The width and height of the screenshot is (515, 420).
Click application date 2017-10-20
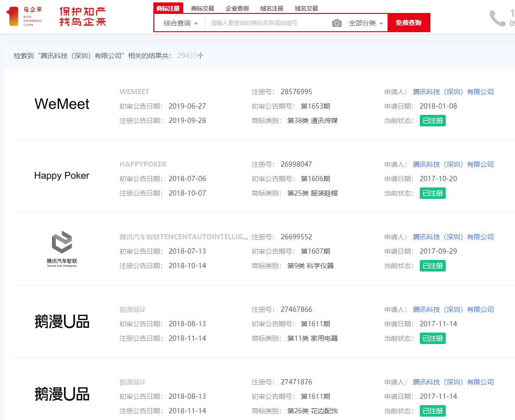438,179
